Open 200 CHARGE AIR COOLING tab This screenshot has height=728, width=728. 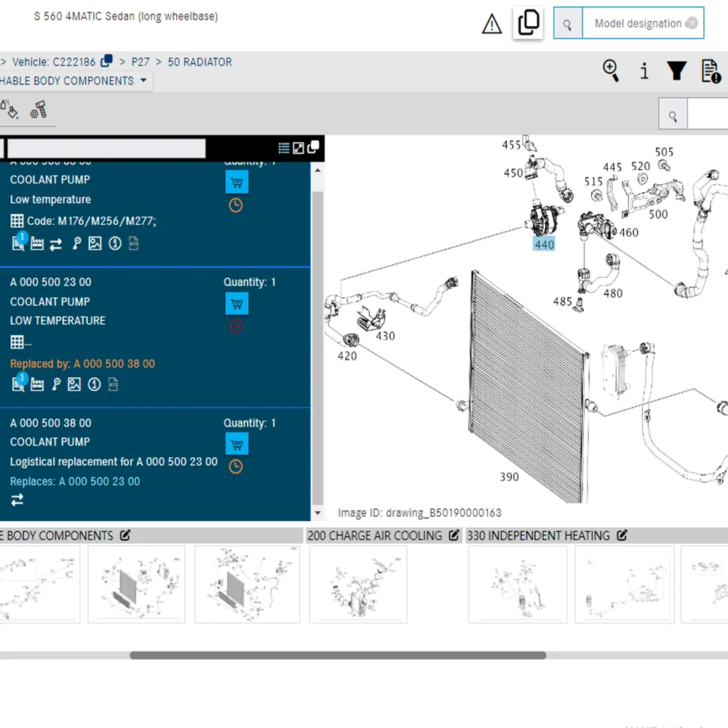pyautogui.click(x=375, y=535)
